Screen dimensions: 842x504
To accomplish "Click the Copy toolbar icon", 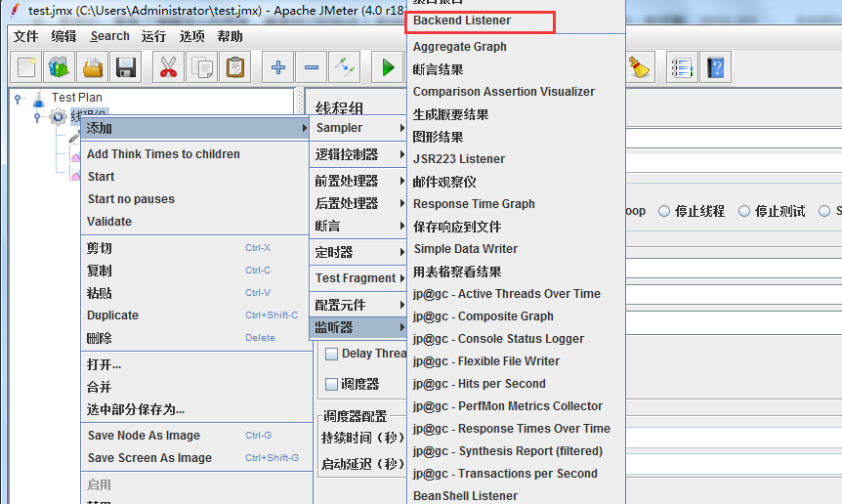I will point(202,67).
